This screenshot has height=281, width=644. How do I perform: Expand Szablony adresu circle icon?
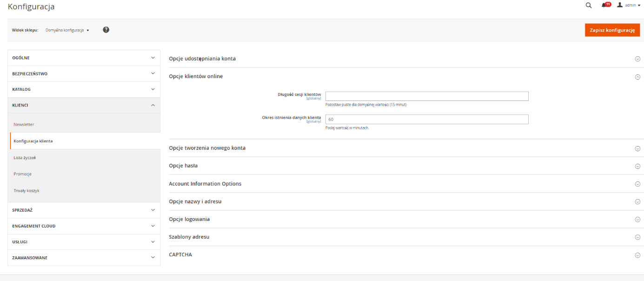coord(637,237)
